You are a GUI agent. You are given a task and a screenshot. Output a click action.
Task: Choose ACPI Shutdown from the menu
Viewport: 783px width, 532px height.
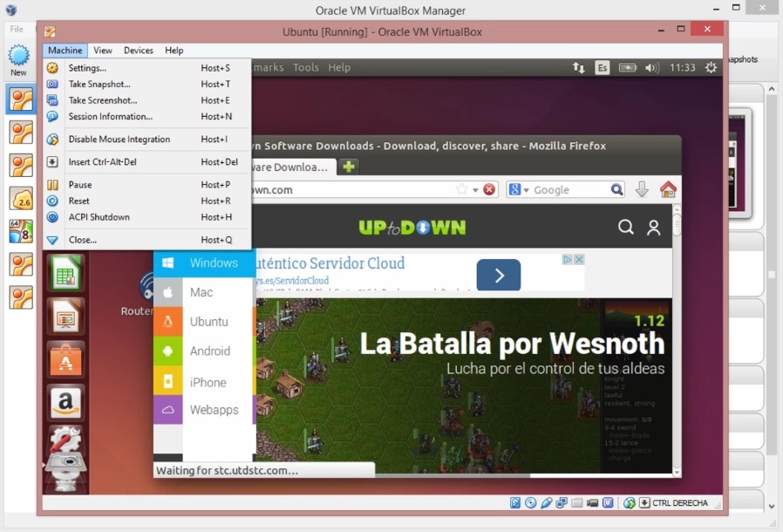click(99, 217)
